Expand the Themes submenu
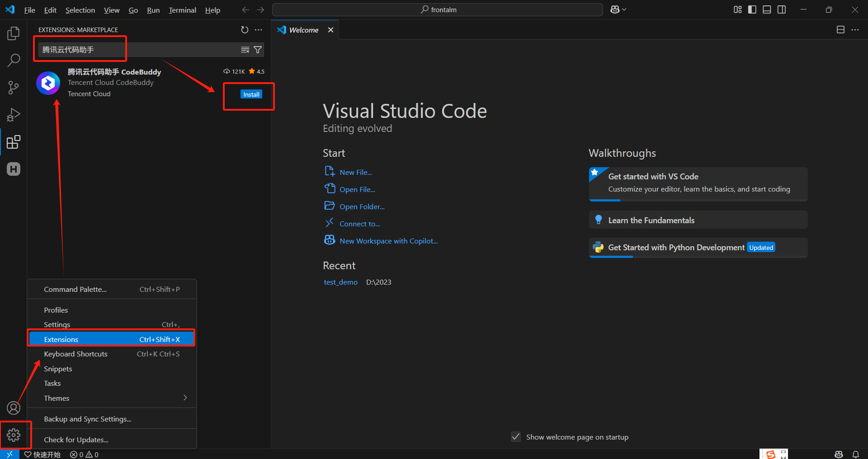868x459 pixels. (112, 398)
